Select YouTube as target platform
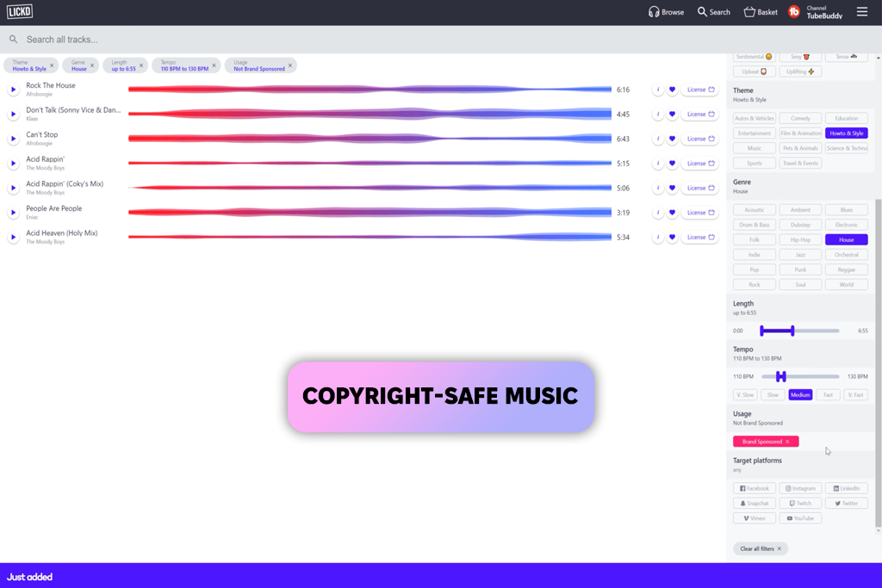882x588 pixels. 800,518
